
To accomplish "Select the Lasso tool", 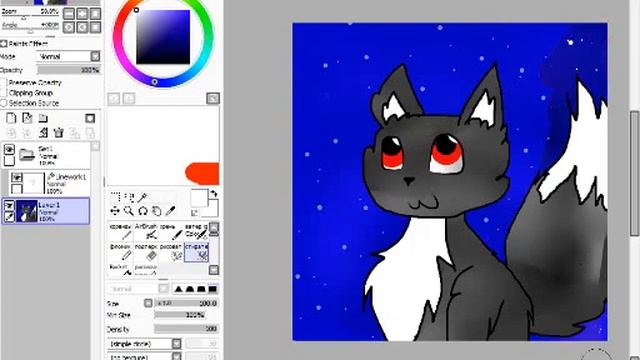I will click(x=129, y=198).
